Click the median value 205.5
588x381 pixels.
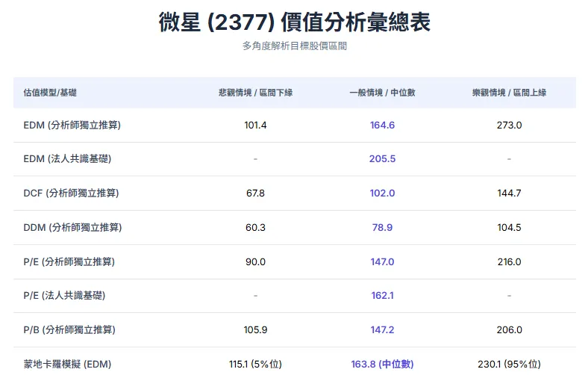[x=382, y=159]
